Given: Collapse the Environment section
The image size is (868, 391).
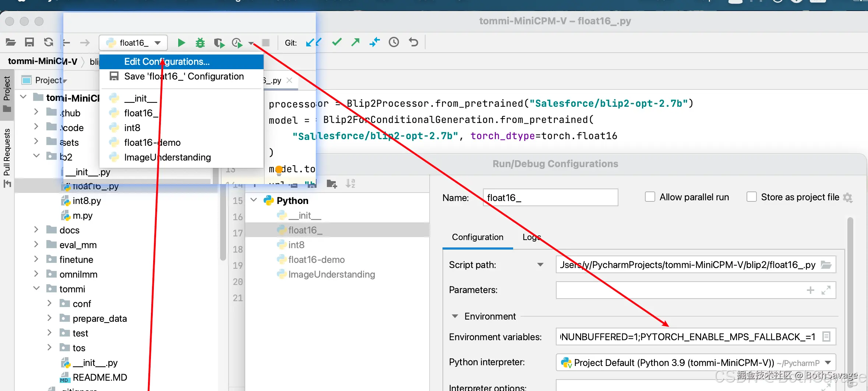Looking at the screenshot, I should 455,316.
